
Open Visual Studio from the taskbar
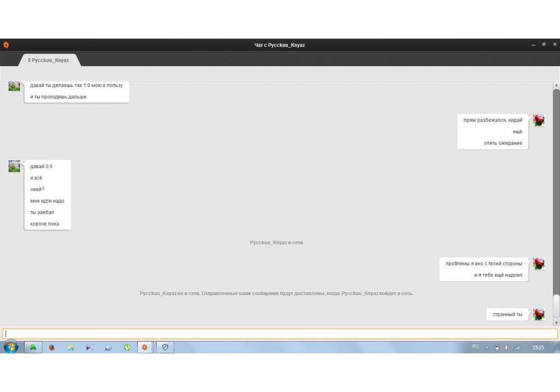pyautogui.click(x=90, y=347)
